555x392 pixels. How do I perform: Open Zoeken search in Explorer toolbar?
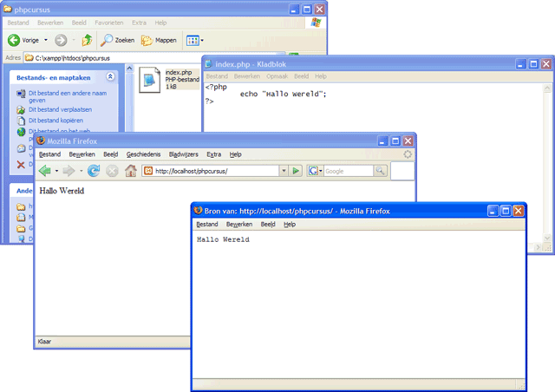coord(117,41)
